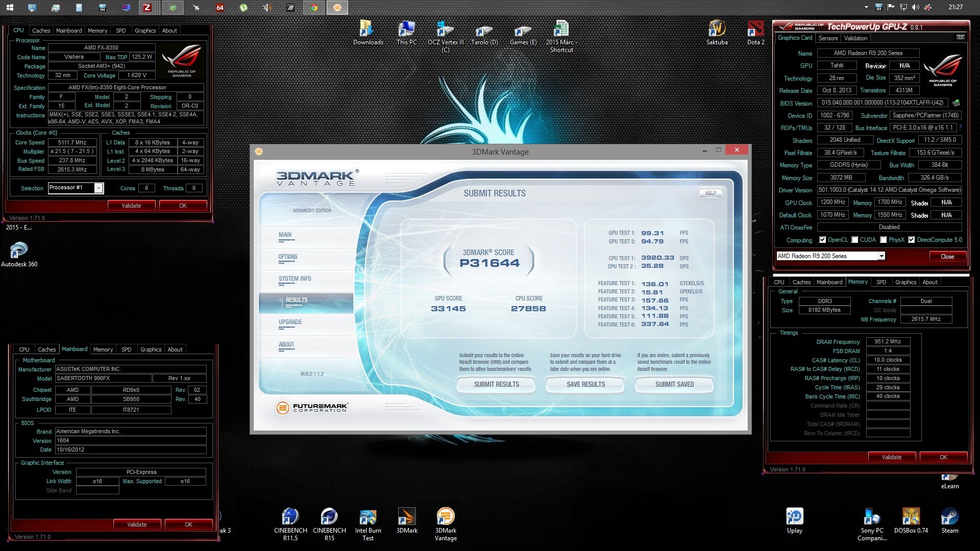Viewport: 980px width, 551px height.
Task: Open the Chrome taskbar icon
Action: pyautogui.click(x=314, y=7)
